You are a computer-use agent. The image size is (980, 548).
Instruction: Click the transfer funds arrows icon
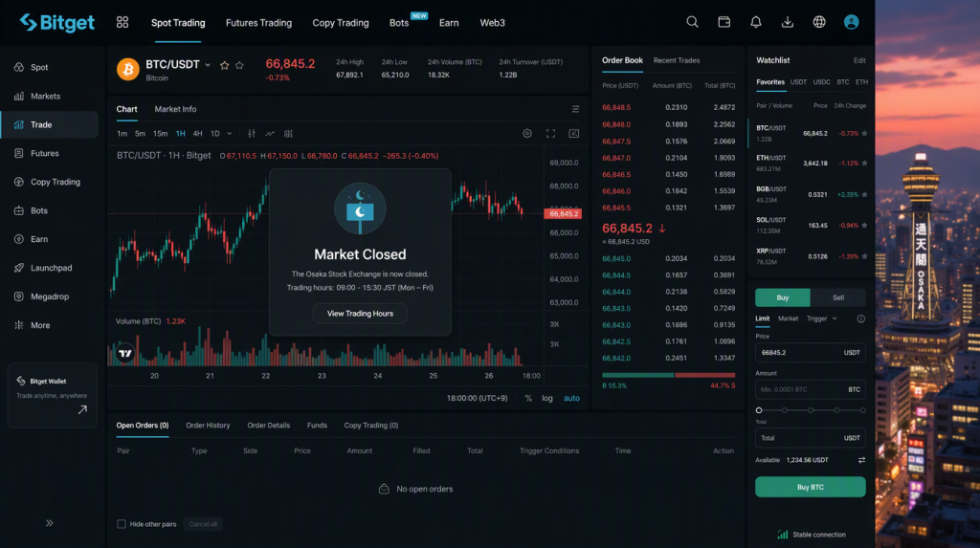click(861, 460)
